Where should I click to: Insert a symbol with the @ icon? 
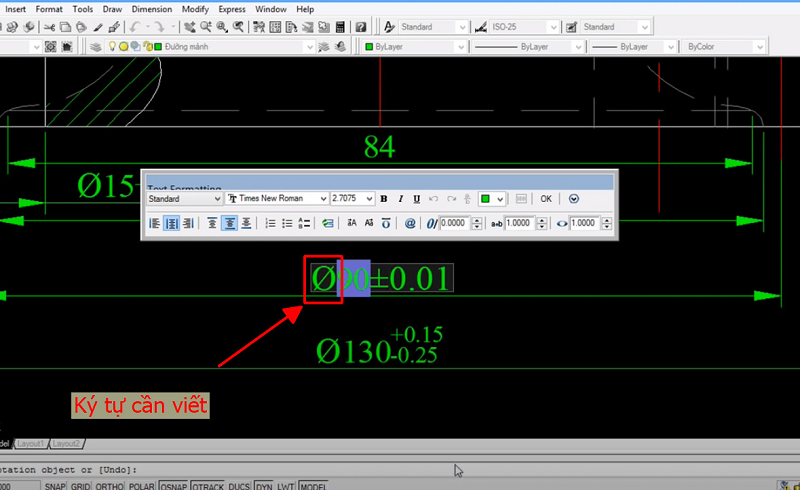point(410,223)
